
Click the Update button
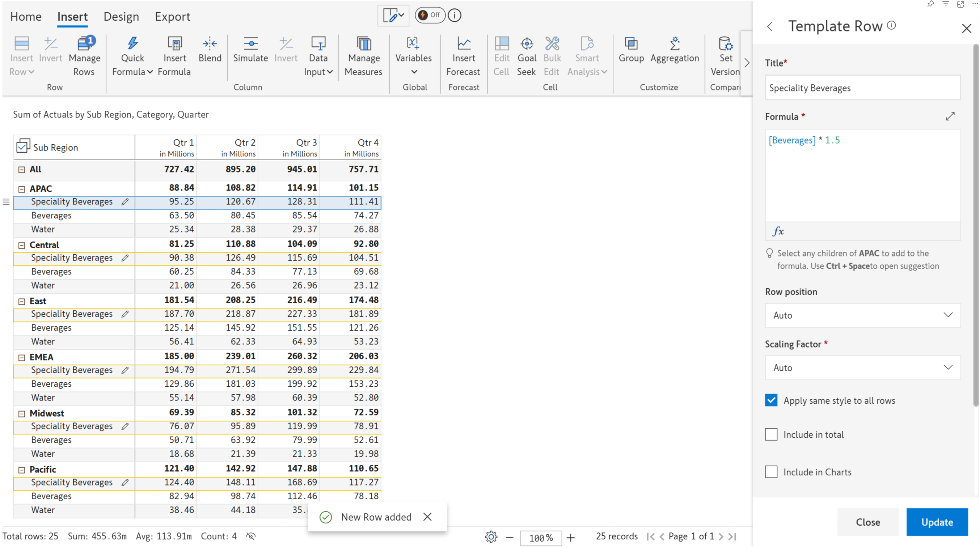(x=937, y=522)
